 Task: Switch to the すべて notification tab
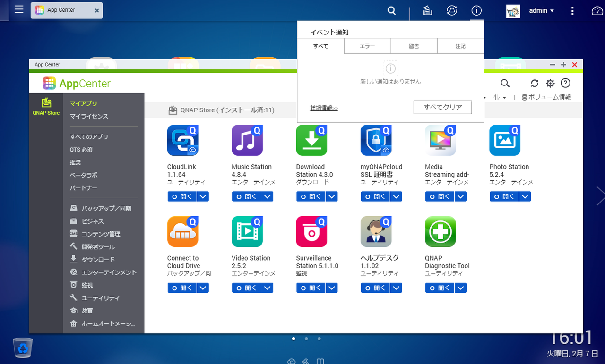coord(321,46)
